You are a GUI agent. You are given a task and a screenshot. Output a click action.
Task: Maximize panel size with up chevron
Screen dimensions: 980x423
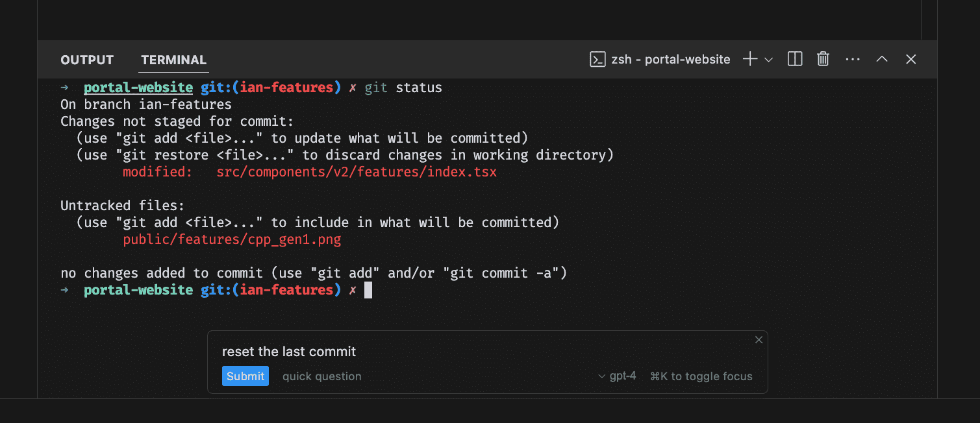tap(881, 59)
